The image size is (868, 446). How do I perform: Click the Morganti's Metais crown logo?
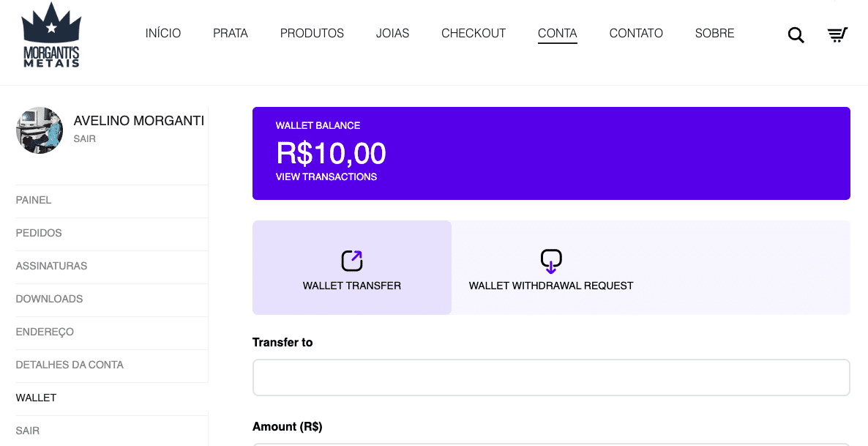click(51, 35)
